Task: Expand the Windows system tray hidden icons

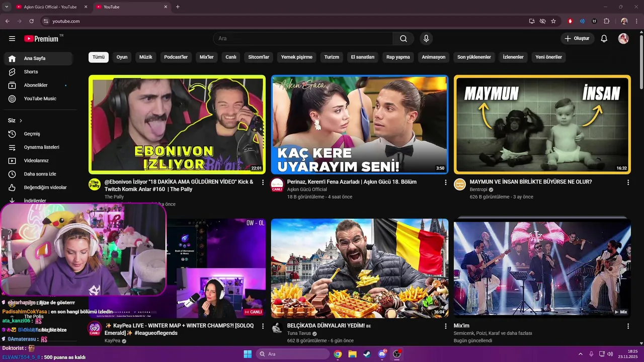Action: click(x=581, y=354)
